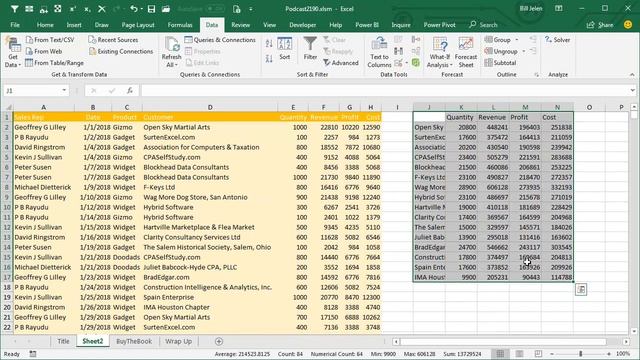Sort Z to A descending
This screenshot has height=360, width=640.
point(269,59)
